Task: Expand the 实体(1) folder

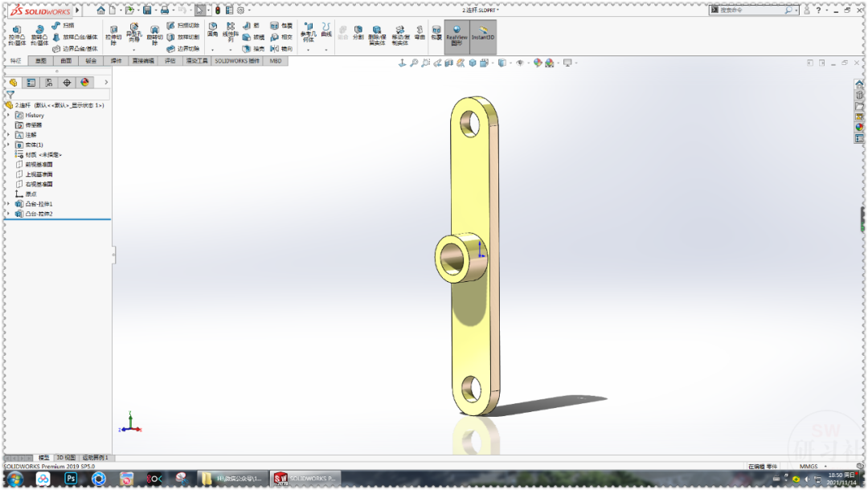Action: coord(7,142)
